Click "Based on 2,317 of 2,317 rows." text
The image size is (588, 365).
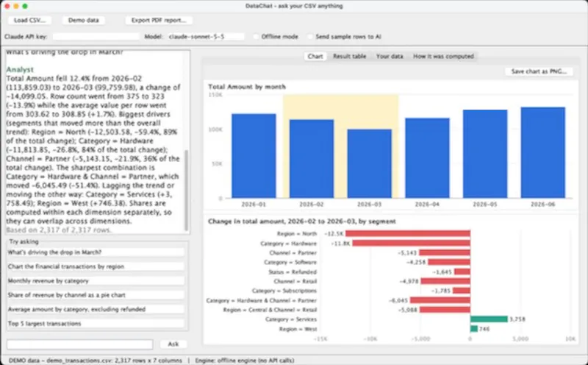click(x=59, y=230)
